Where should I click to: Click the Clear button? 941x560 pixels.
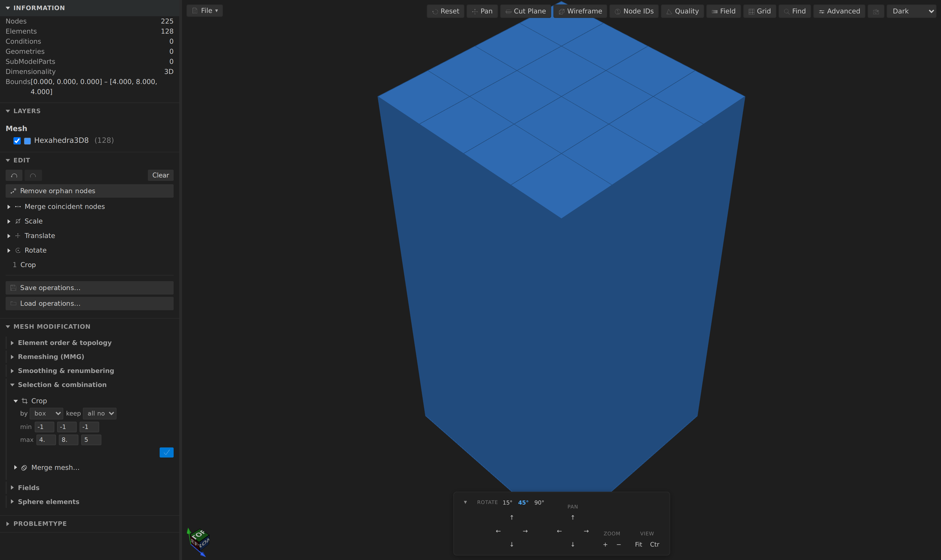coord(160,175)
